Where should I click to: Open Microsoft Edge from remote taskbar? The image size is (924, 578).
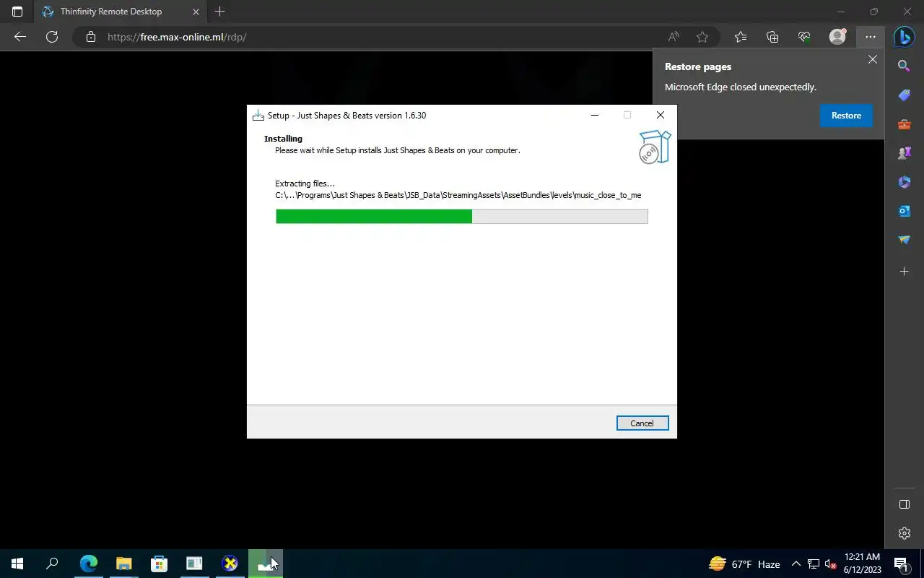[89, 564]
